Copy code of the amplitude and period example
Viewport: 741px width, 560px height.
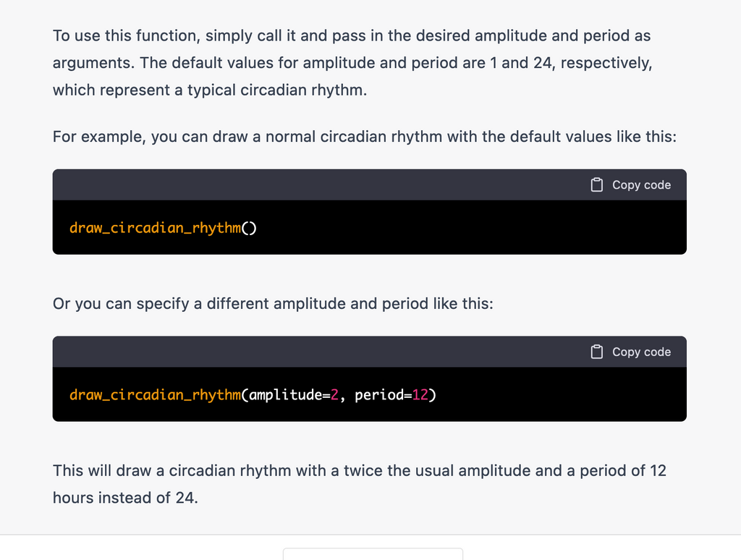[631, 352]
